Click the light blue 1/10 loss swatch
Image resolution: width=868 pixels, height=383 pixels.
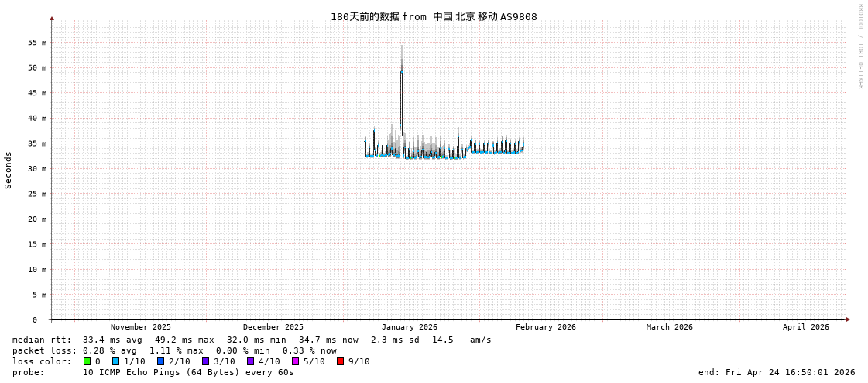point(115,361)
